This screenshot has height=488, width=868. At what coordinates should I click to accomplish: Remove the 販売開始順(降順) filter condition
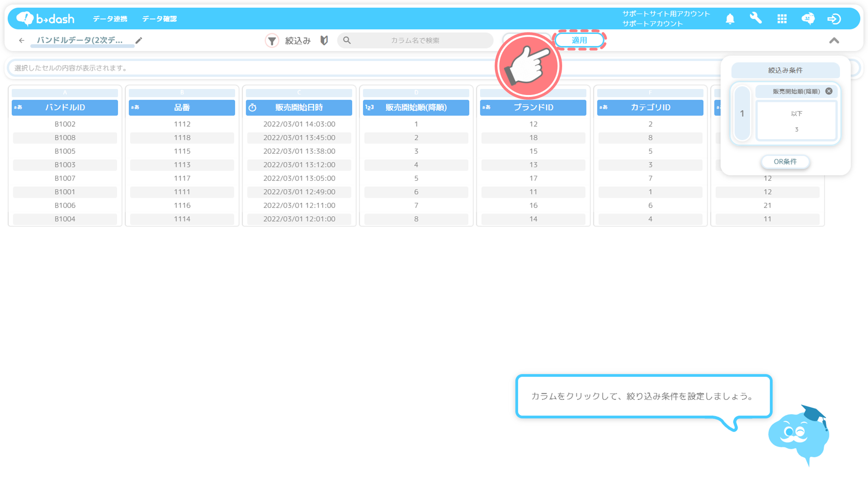829,91
